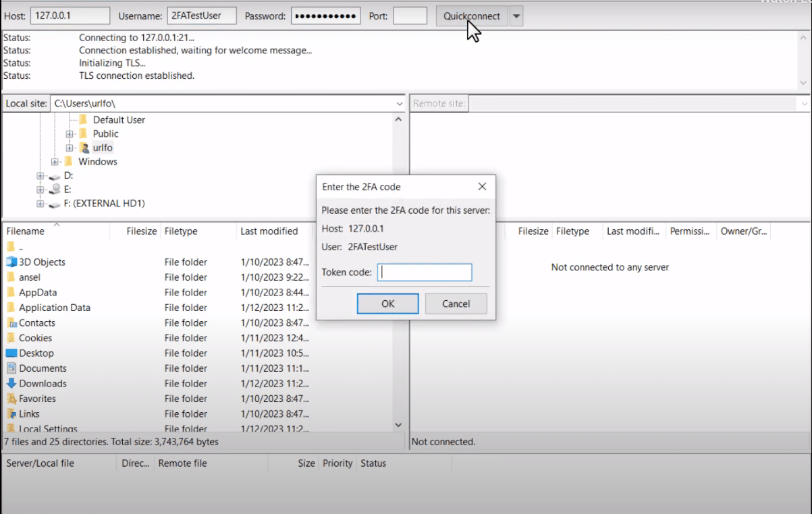
Task: Click the Desktop folder icon
Action: point(11,353)
